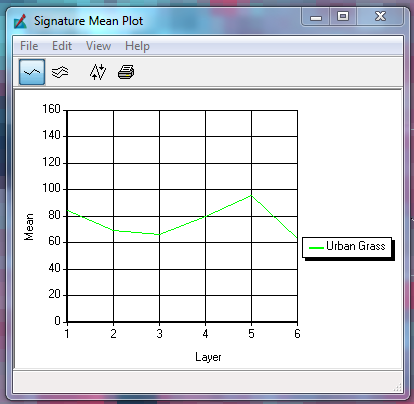Viewport: 414px width, 404px height.
Task: Switch to the multiple signatures plot icon
Action: tap(60, 72)
